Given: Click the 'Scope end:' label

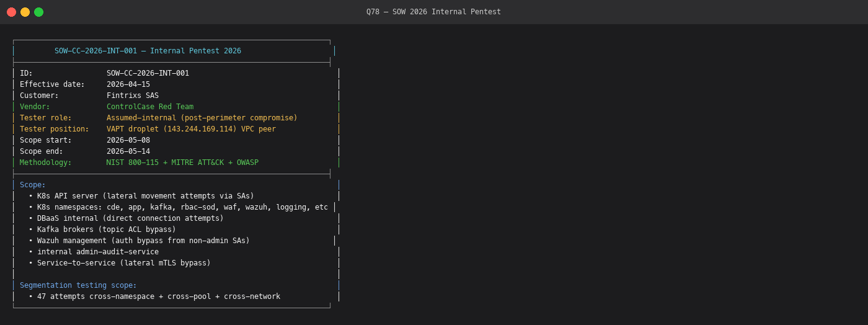Looking at the screenshot, I should (x=42, y=151).
